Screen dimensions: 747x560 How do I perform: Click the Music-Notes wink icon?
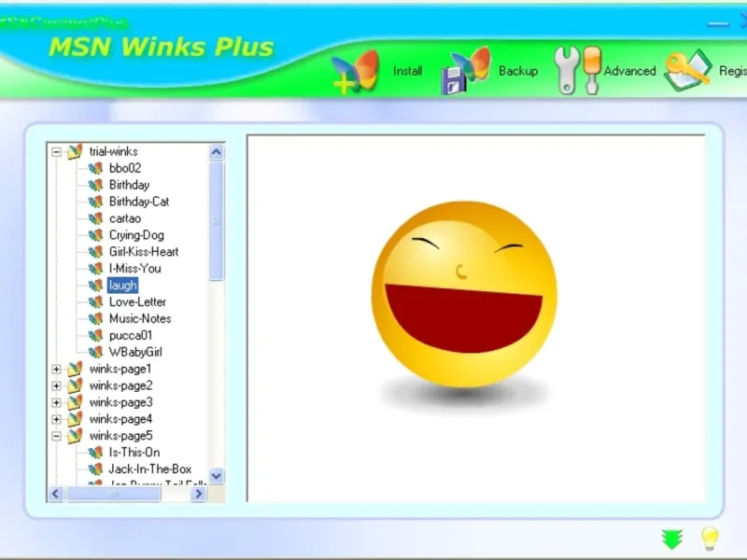coord(96,318)
